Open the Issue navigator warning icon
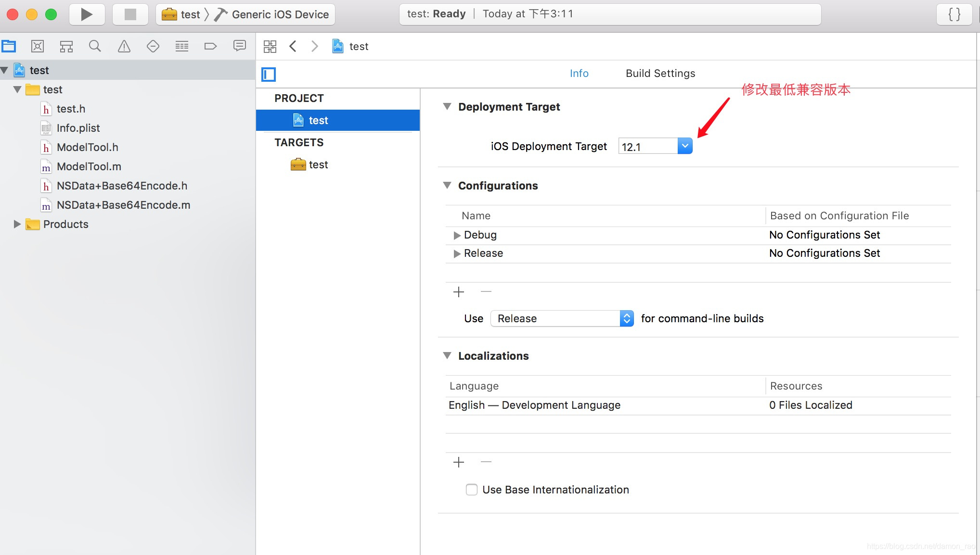Image resolution: width=980 pixels, height=555 pixels. tap(124, 46)
